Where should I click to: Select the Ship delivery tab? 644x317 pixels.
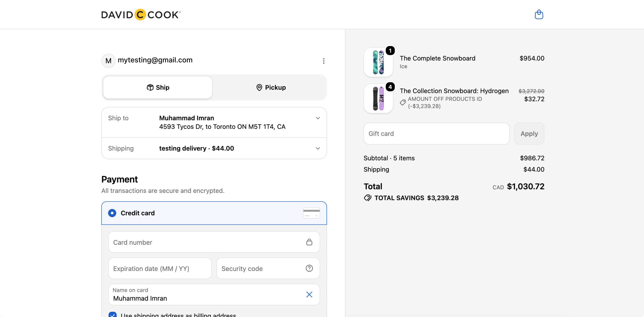coord(158,87)
